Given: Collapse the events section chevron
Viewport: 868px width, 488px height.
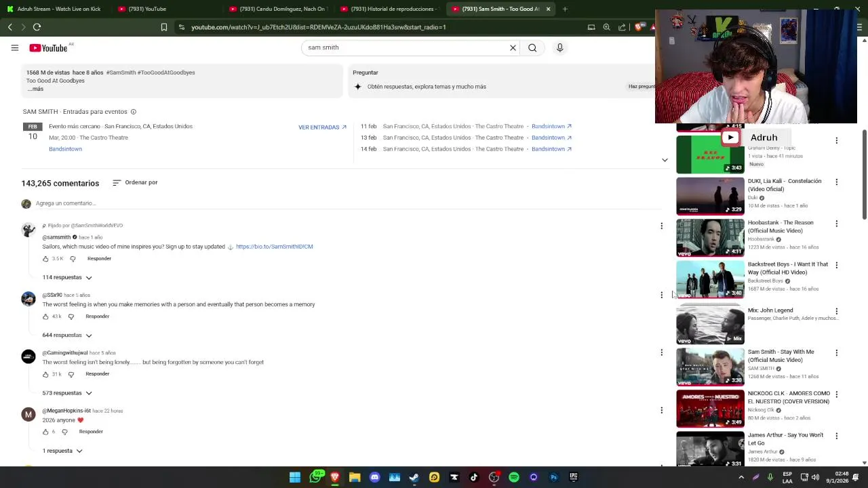Looking at the screenshot, I should pos(665,160).
